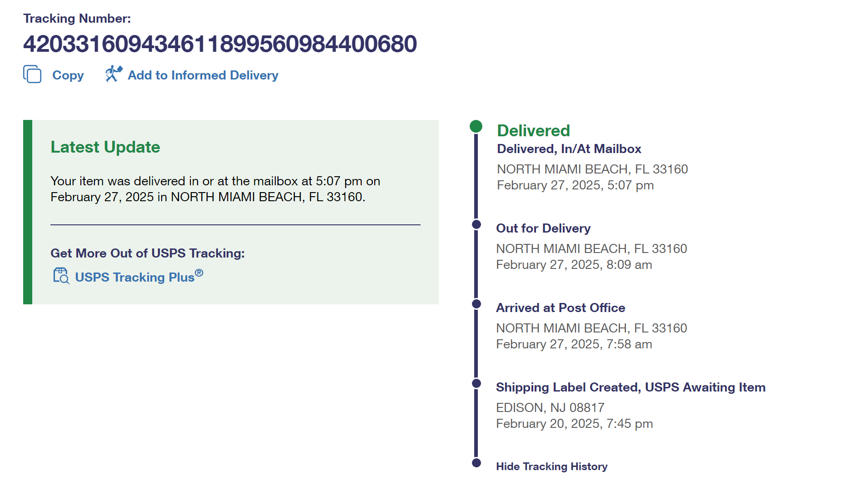Click the Shipping Label Created timeline dot

click(x=476, y=383)
